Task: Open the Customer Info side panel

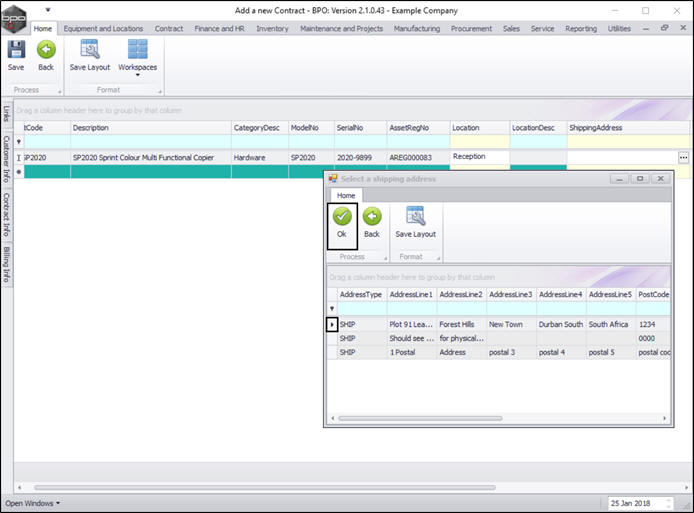Action: (6, 158)
